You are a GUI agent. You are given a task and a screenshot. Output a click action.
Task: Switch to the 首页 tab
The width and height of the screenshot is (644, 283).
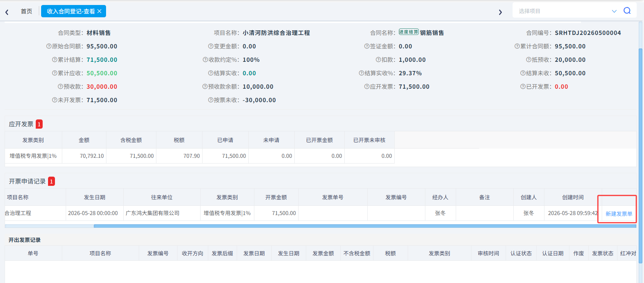(x=27, y=12)
